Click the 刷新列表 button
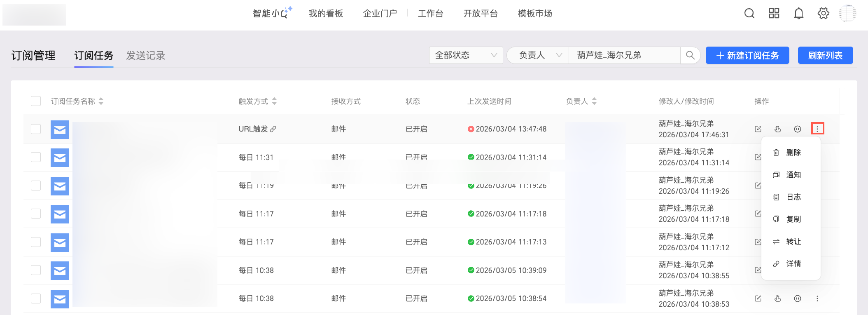The width and height of the screenshot is (868, 315). click(825, 55)
